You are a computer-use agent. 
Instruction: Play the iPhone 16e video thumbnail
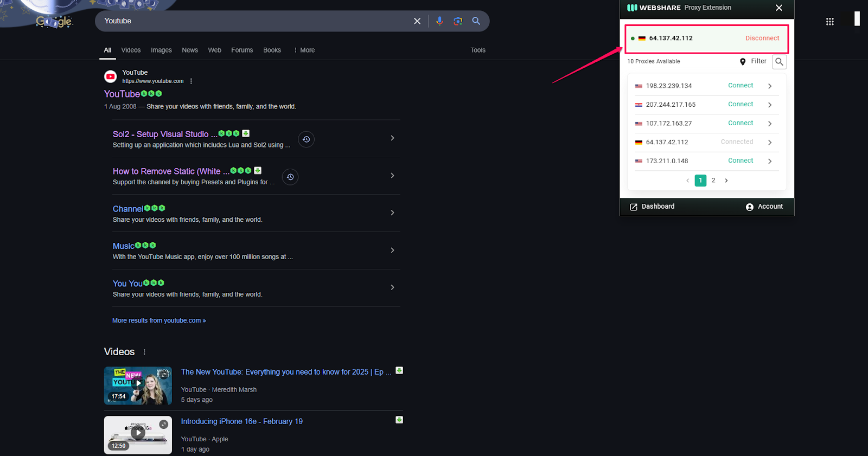138,435
